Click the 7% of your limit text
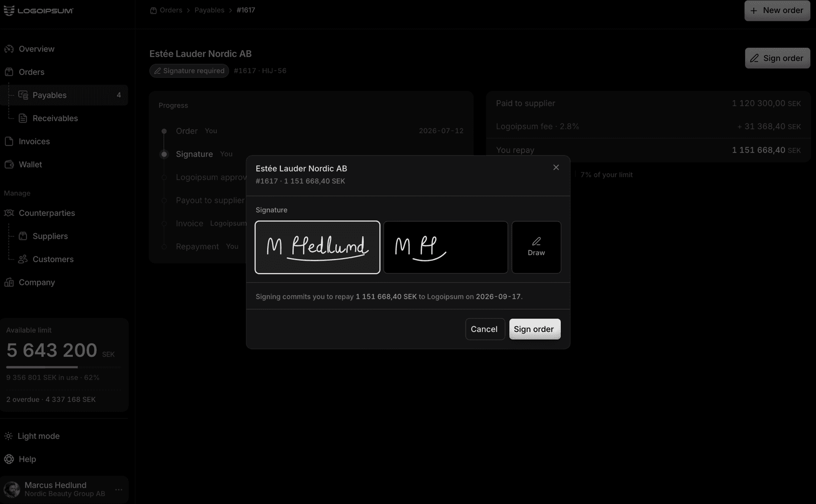Image resolution: width=816 pixels, height=504 pixels. pos(607,175)
